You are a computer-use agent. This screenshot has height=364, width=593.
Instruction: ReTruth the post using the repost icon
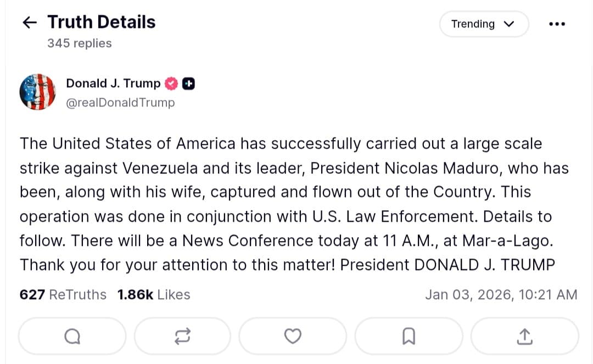[x=182, y=336]
